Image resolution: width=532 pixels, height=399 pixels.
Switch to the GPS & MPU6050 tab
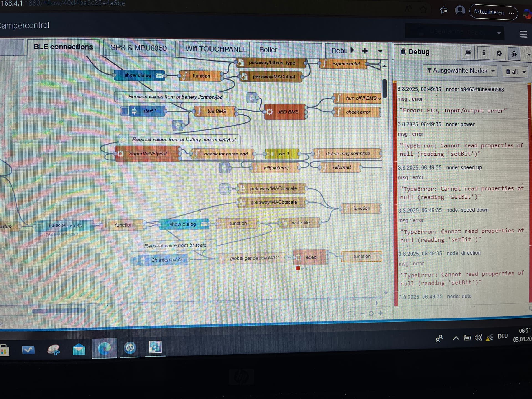(x=138, y=48)
